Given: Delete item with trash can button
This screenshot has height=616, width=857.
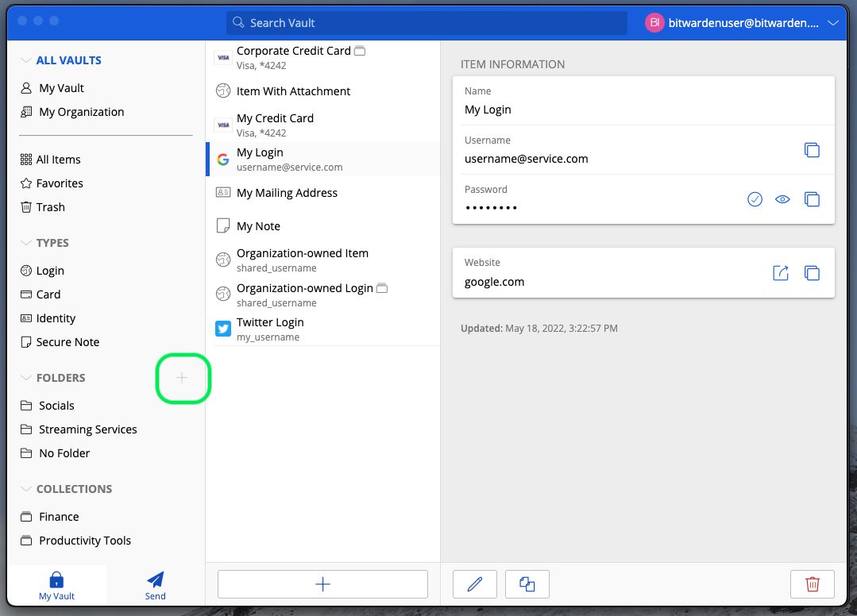Looking at the screenshot, I should coord(813,584).
